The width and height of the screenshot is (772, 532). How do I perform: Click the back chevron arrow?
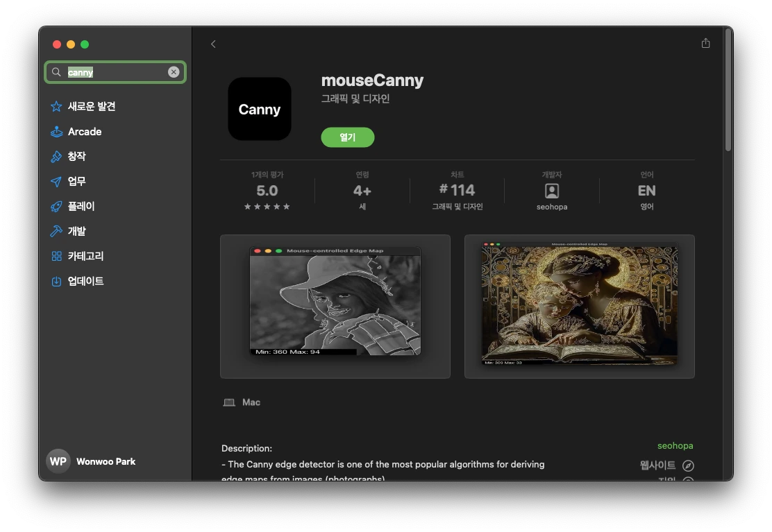(x=213, y=44)
